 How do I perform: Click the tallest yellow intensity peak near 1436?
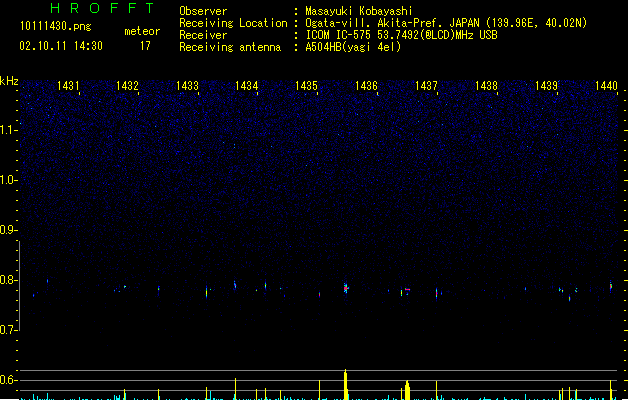345,384
